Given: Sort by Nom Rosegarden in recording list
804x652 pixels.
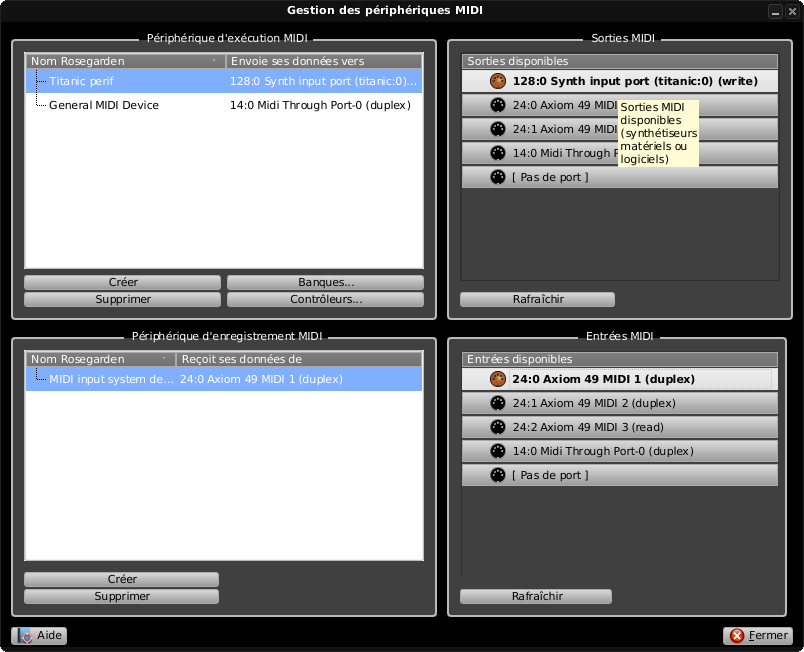Looking at the screenshot, I should point(100,359).
